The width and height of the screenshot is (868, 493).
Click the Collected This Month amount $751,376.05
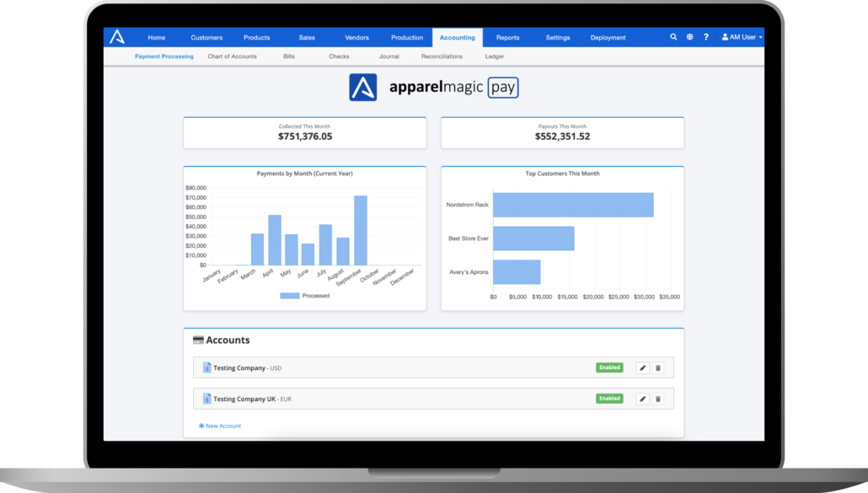[x=305, y=137]
